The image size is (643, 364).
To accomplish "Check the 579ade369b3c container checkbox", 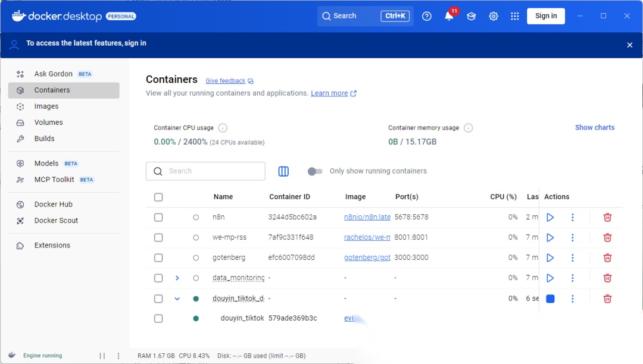I will click(x=158, y=318).
